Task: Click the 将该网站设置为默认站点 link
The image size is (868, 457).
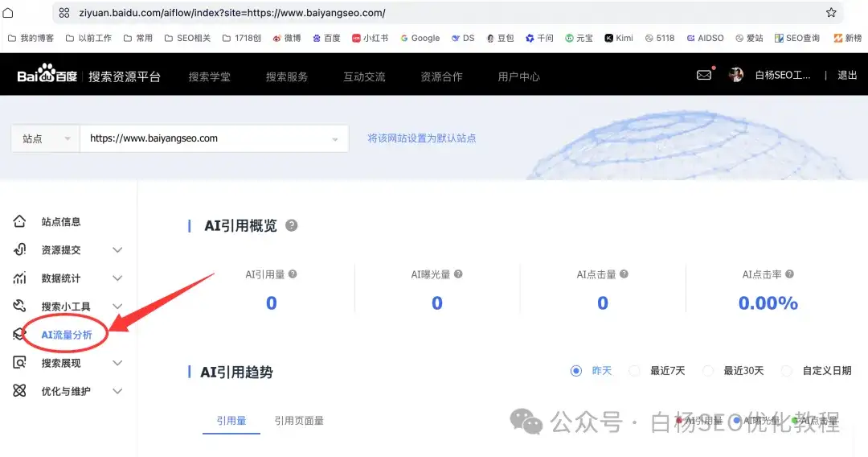Action: click(x=422, y=138)
